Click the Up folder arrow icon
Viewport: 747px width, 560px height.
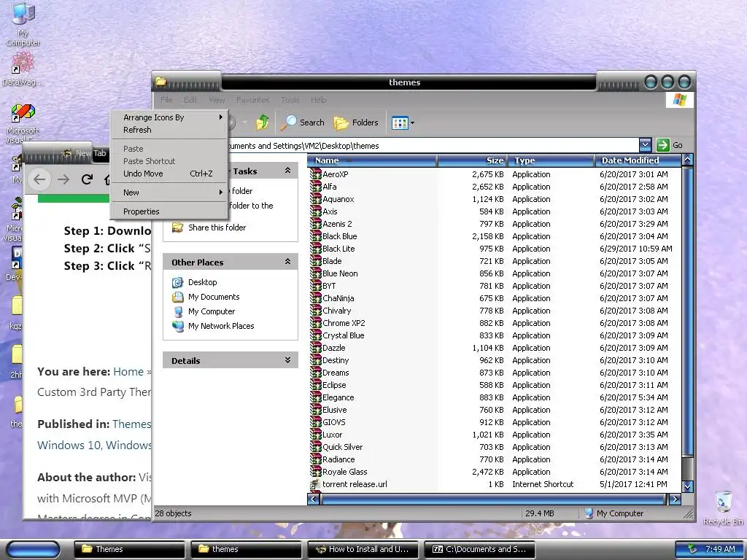[262, 122]
